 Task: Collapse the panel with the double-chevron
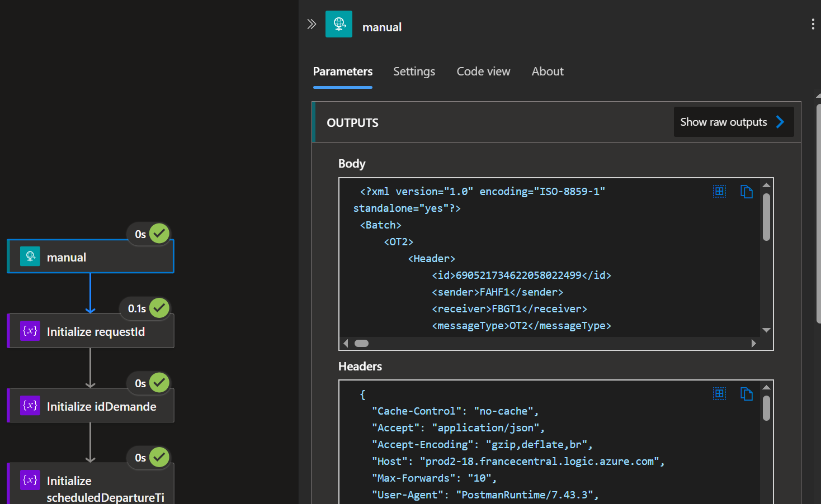coord(312,24)
